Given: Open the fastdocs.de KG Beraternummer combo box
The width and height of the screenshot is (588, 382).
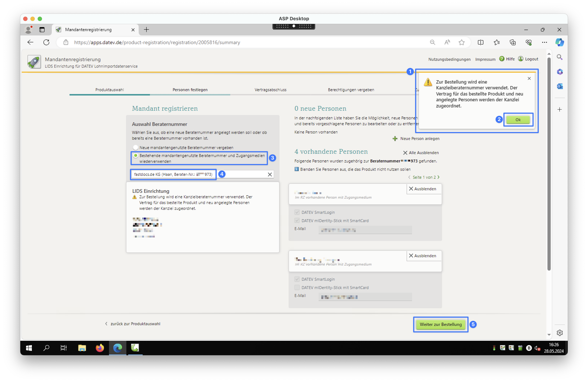Looking at the screenshot, I should [x=173, y=175].
